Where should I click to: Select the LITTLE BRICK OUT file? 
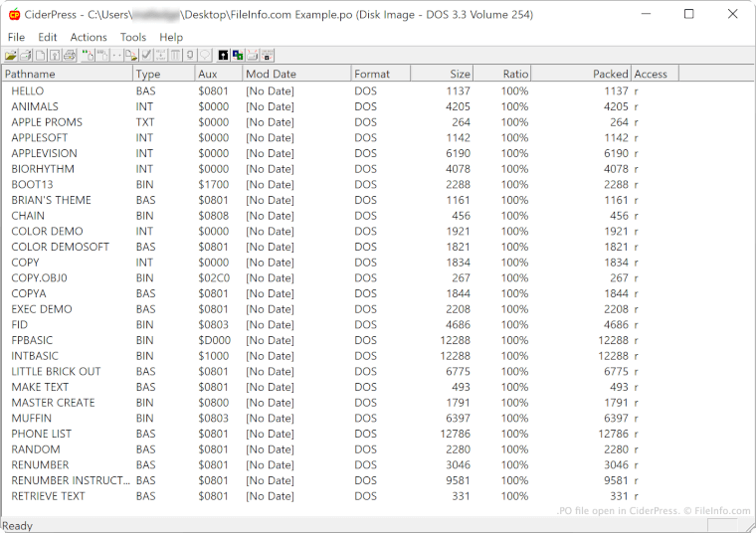pyautogui.click(x=56, y=372)
